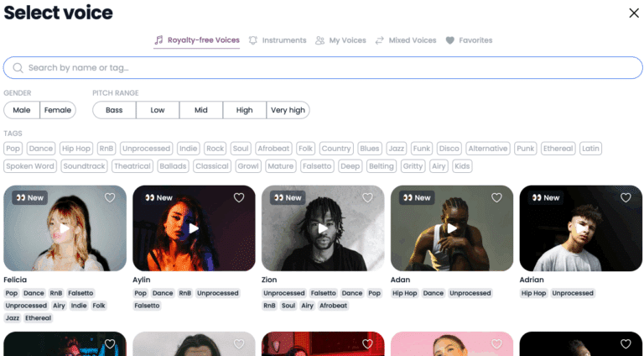This screenshot has height=356, width=644.
Task: Filter by Female gender
Action: [x=58, y=110]
